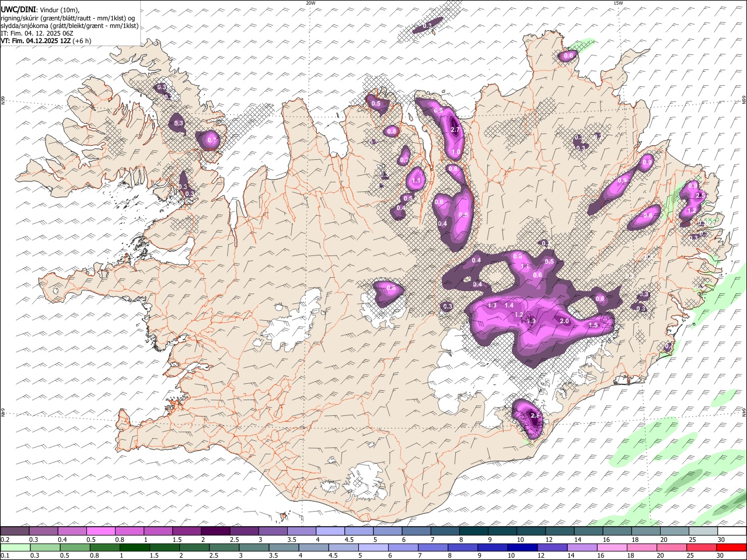
Task: Pick rain legend swatch between 2 and 2.5
Action: [194, 547]
